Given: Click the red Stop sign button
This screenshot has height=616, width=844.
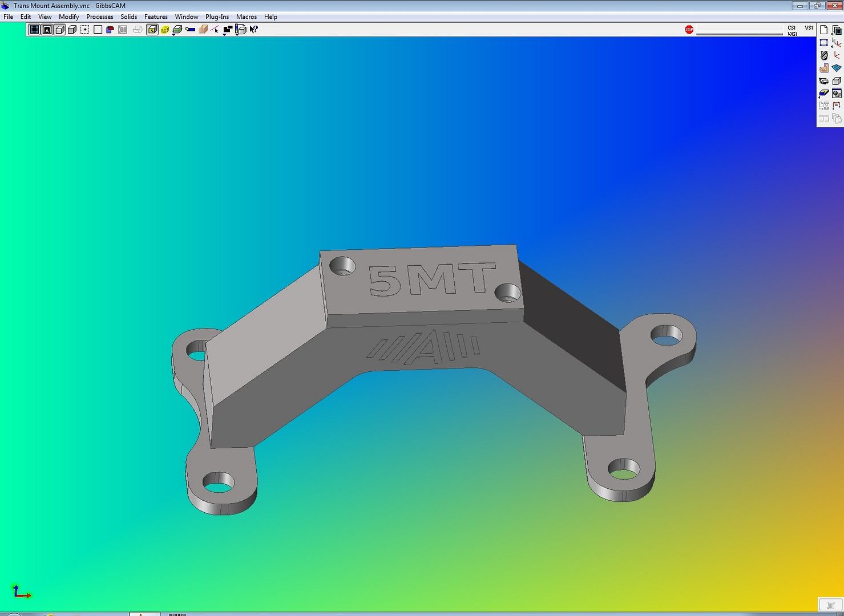Looking at the screenshot, I should [689, 30].
